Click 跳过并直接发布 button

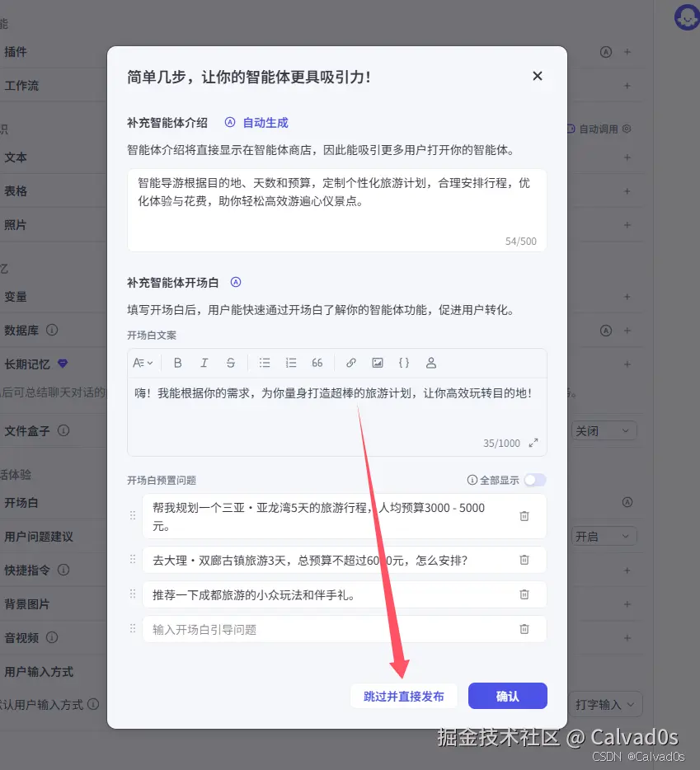point(404,696)
